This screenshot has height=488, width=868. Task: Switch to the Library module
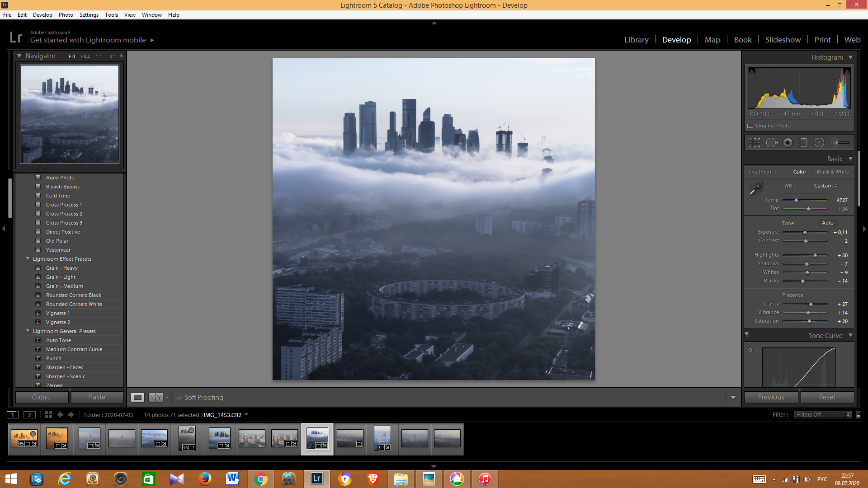pyautogui.click(x=636, y=40)
